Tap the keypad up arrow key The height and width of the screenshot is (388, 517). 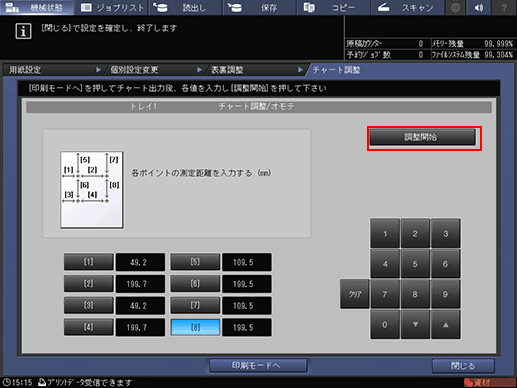(446, 324)
